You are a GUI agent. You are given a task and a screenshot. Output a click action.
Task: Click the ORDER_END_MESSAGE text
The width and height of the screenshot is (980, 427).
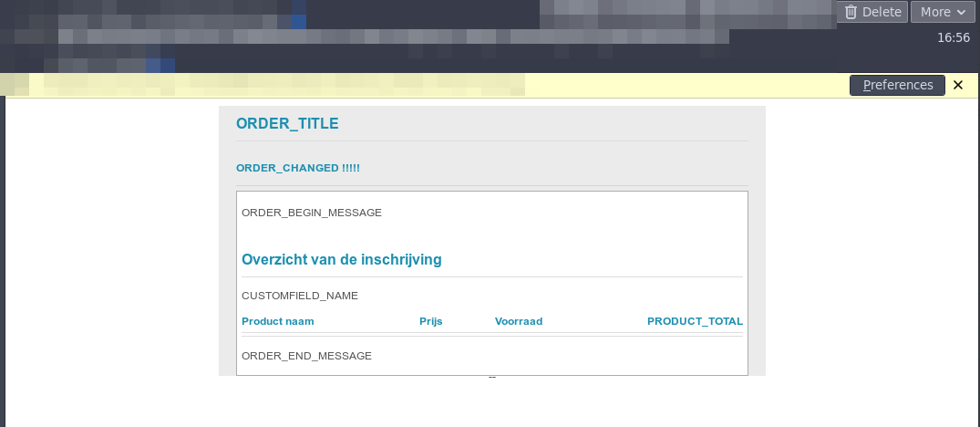click(306, 356)
